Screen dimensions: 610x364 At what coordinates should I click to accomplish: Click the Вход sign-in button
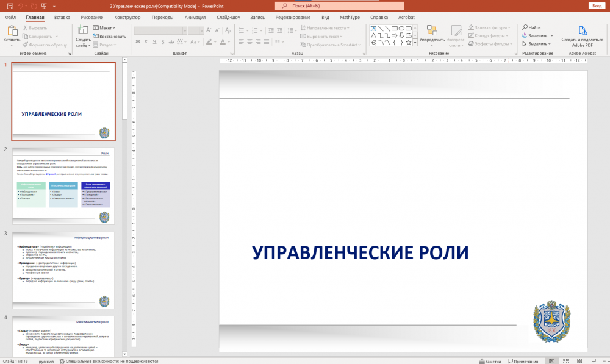pyautogui.click(x=596, y=5)
